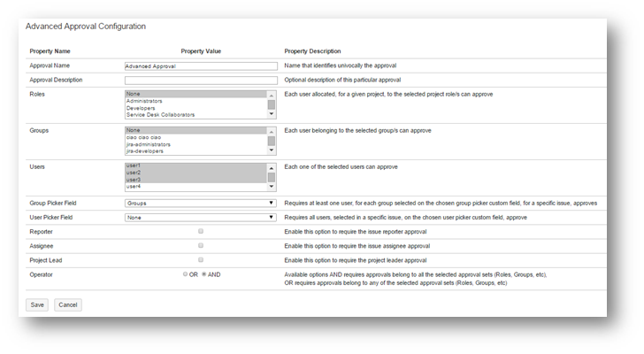
Task: Open the Group Picker Field dropdown
Action: click(x=201, y=203)
